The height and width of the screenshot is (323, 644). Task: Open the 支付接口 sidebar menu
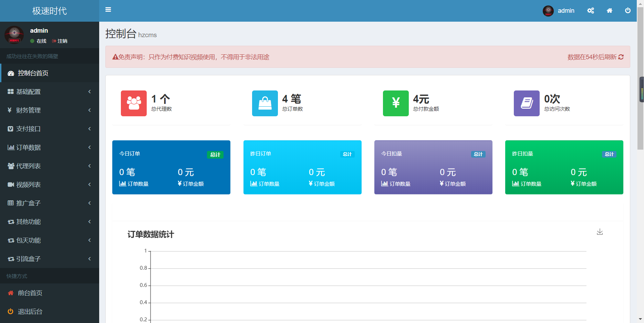[28, 129]
